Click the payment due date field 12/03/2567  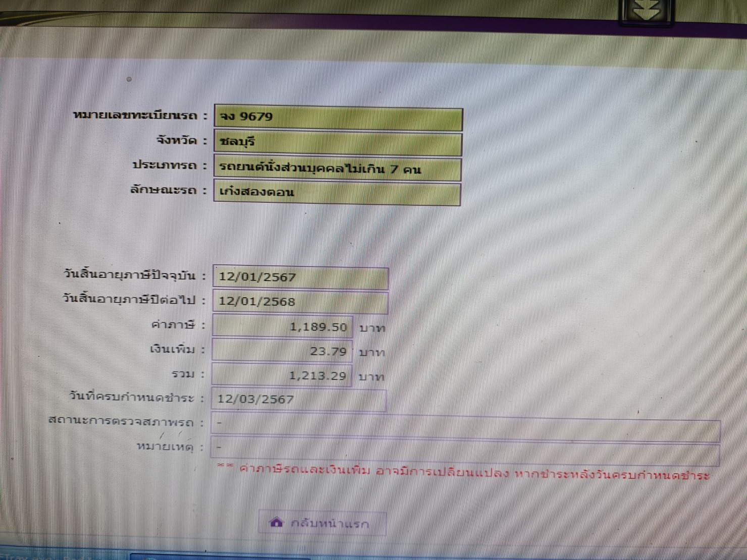pyautogui.click(x=299, y=399)
